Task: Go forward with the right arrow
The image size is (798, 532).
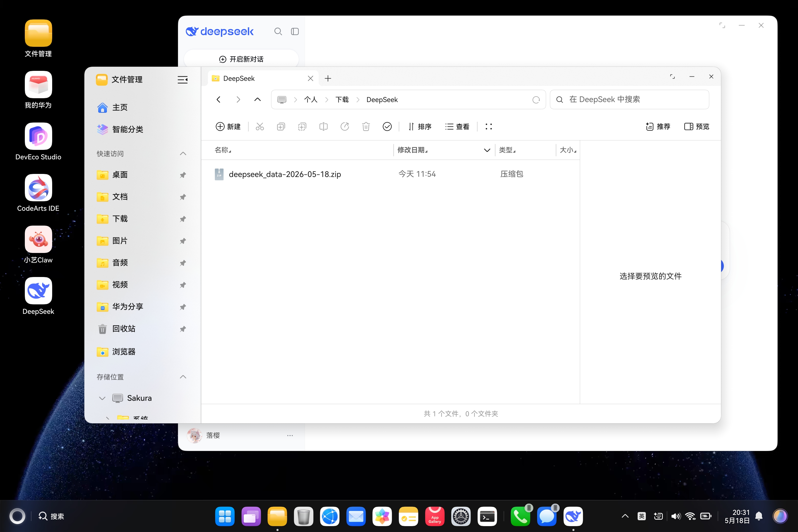Action: pyautogui.click(x=238, y=99)
